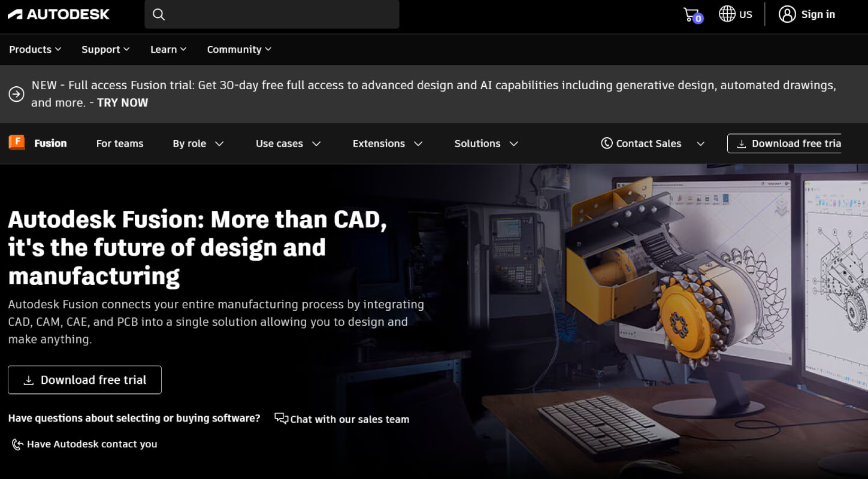Viewport: 868px width, 479px height.
Task: Click the Contact Sales text
Action: pos(649,143)
